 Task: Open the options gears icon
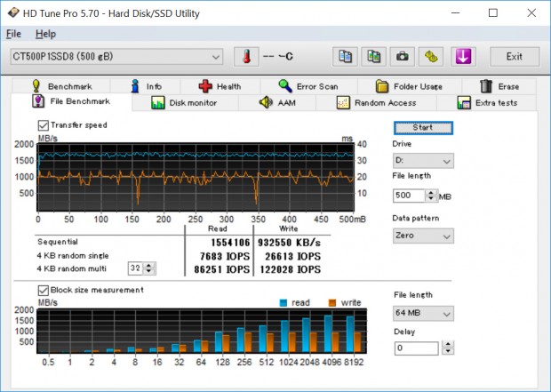click(431, 57)
